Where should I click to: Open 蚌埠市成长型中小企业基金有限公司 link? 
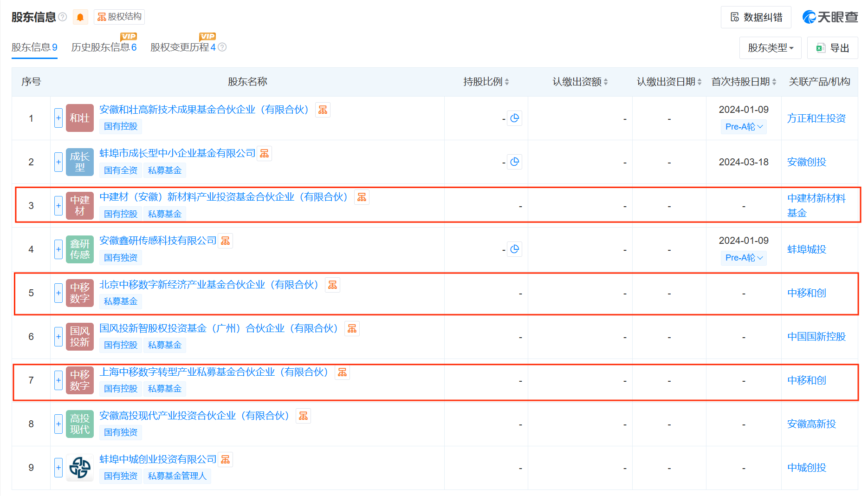(177, 153)
